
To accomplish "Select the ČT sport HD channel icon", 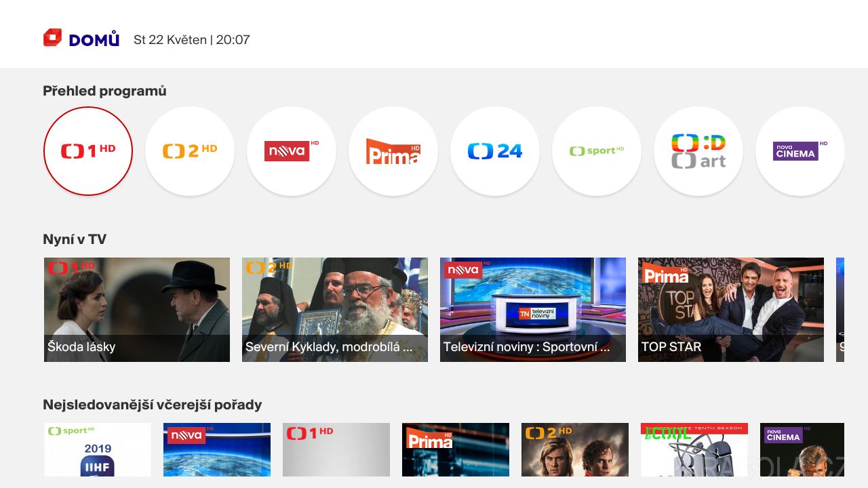I will pos(597,151).
